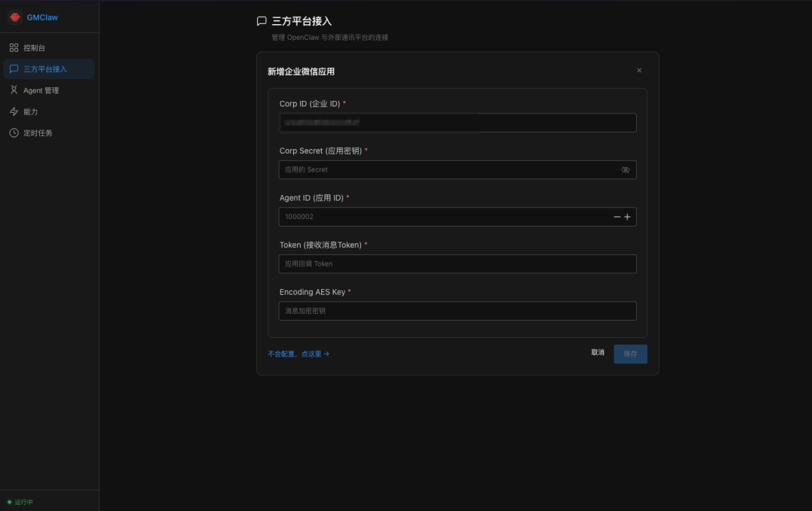
Task: Increase Agent ID with plus button
Action: [x=627, y=217]
